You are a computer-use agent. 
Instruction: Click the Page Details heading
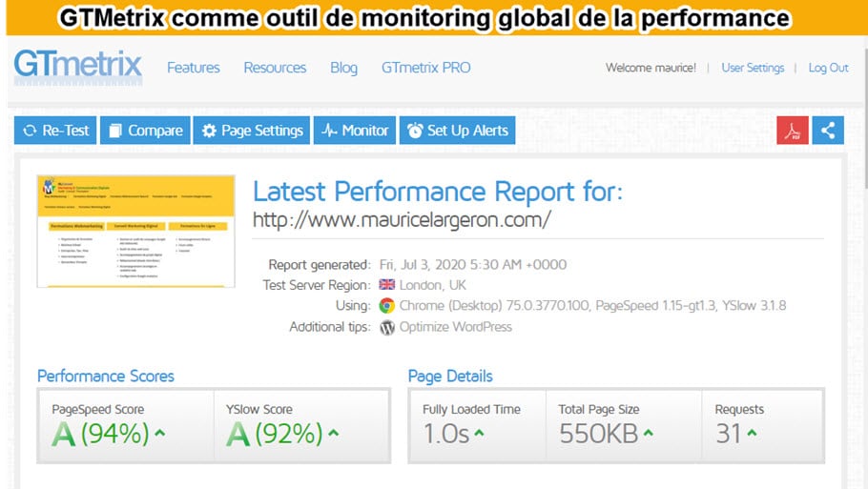(x=450, y=377)
